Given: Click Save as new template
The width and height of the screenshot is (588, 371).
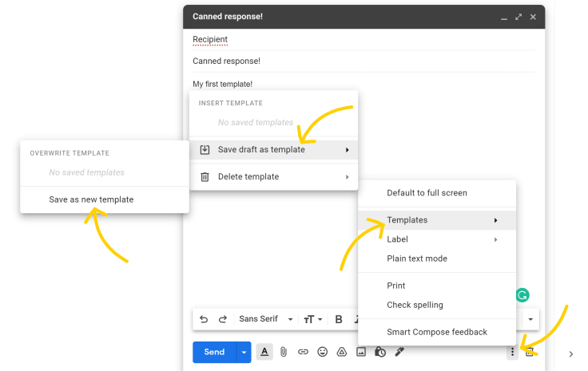Looking at the screenshot, I should [105, 199].
